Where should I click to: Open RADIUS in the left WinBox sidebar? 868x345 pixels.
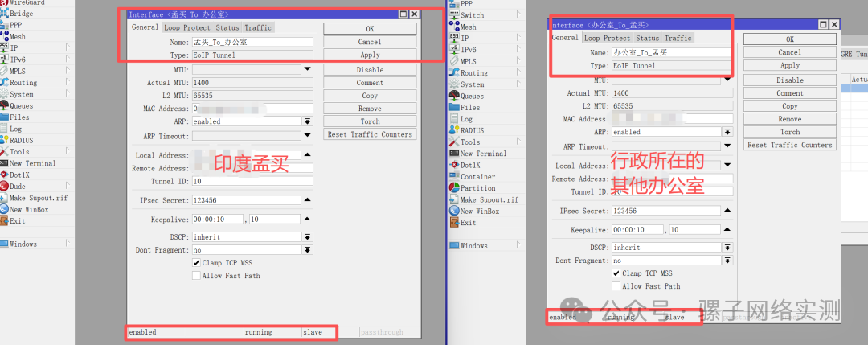coord(21,140)
